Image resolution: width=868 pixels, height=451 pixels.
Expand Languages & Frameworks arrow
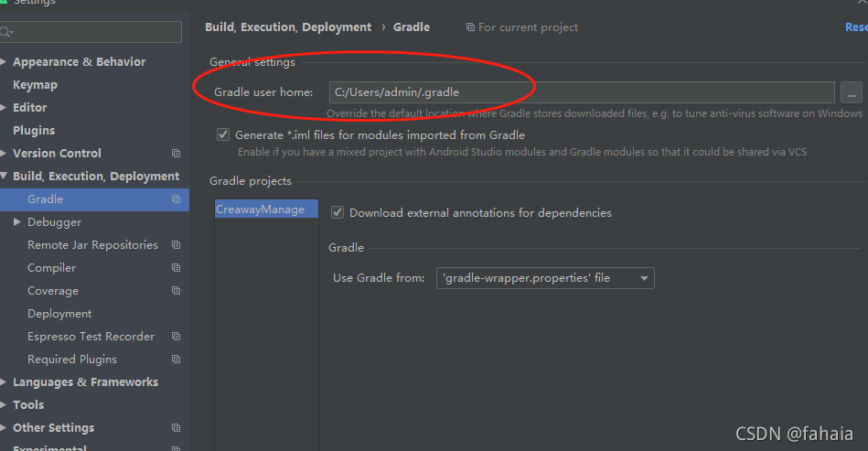pos(4,381)
